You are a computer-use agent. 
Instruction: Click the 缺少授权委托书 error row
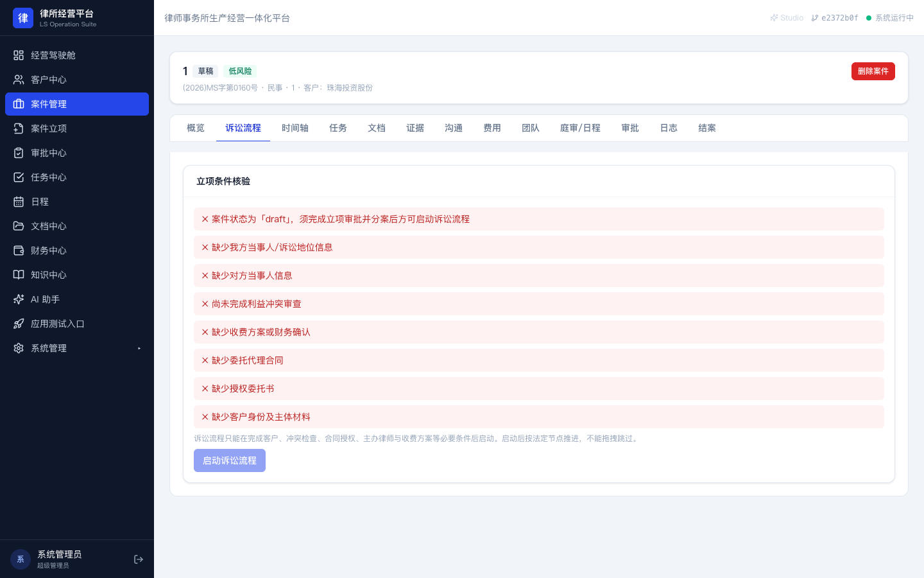pyautogui.click(x=539, y=389)
